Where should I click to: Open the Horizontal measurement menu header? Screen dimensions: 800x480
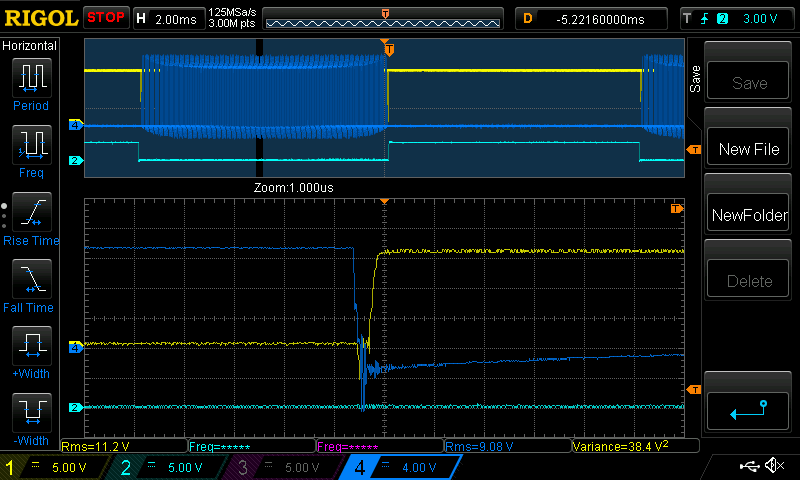30,46
